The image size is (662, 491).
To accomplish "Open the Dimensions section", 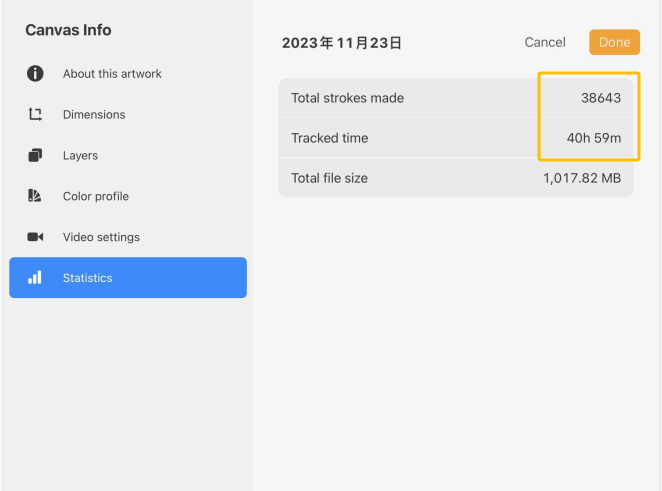I will pyautogui.click(x=128, y=114).
